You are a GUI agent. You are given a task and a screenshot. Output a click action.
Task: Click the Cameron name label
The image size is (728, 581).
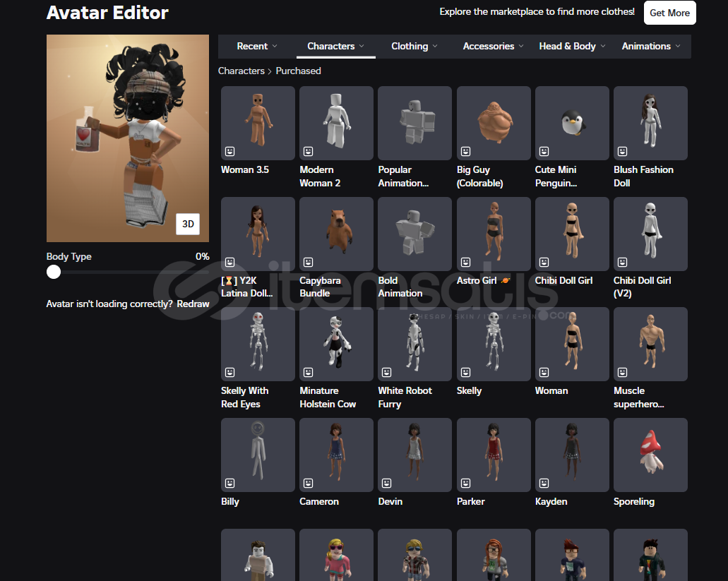click(319, 502)
